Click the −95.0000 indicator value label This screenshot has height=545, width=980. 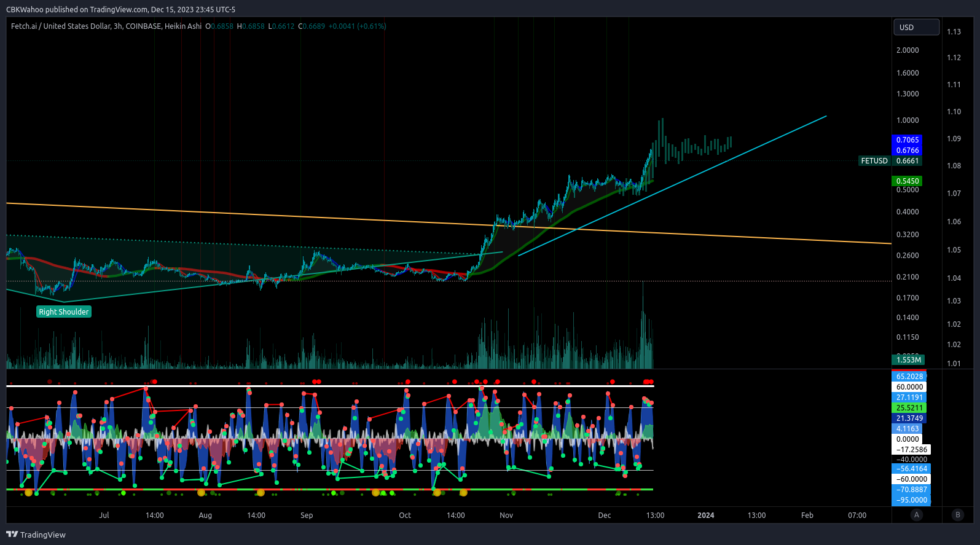(911, 500)
